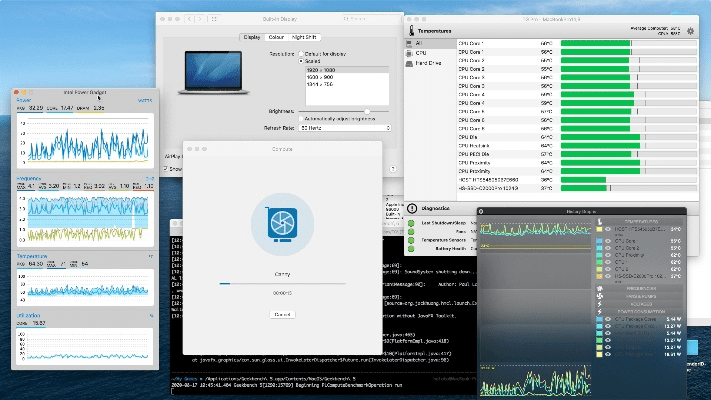This screenshot has height=400, width=711.
Task: Click the Hard Drives icon in sidebar
Action: point(411,63)
